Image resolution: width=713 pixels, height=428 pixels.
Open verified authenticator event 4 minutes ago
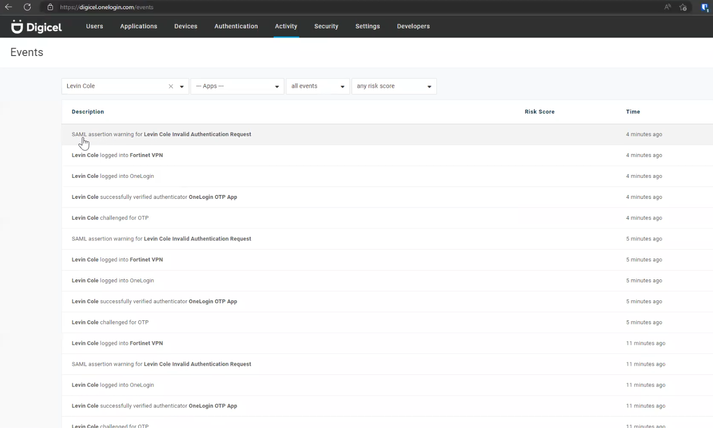[387, 197]
